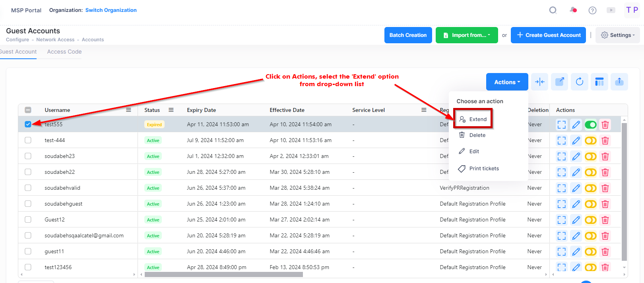Viewport: 644px width, 283px height.
Task: Open the Settings dropdown
Action: 617,35
